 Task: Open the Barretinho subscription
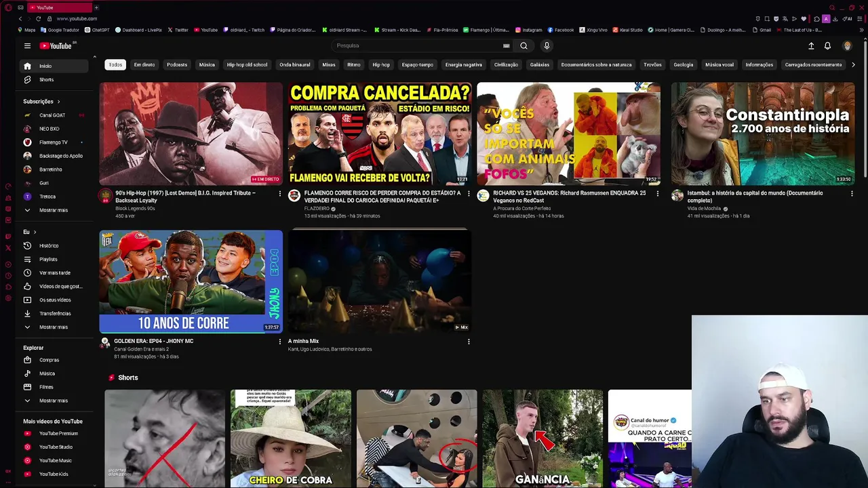[54, 169]
